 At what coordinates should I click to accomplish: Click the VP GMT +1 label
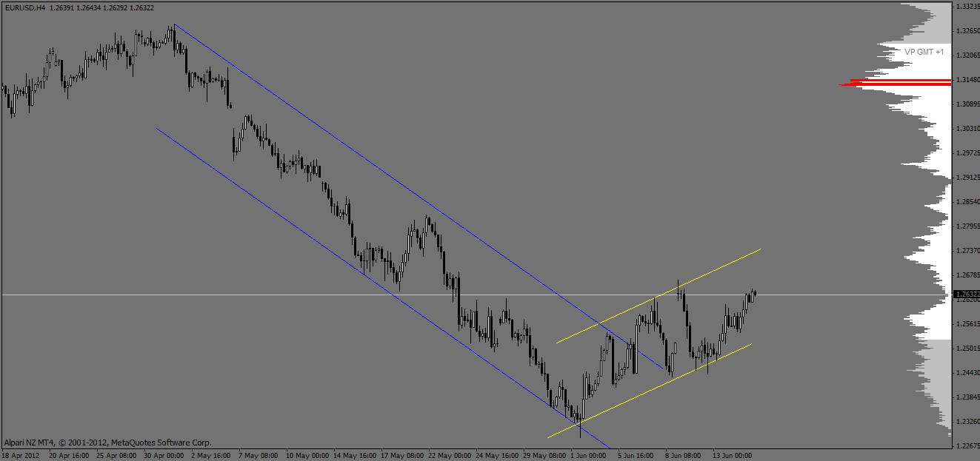[x=924, y=53]
